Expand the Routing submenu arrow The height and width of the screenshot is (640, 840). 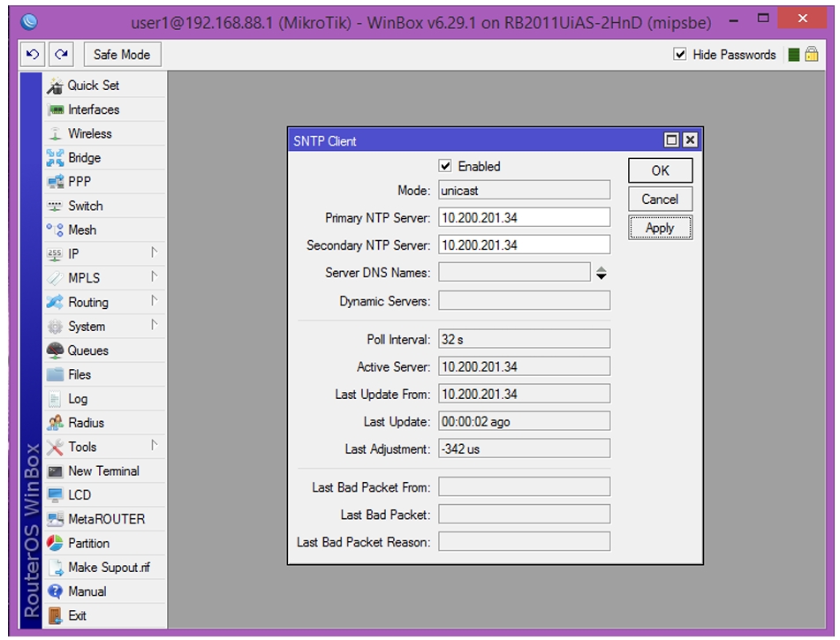coord(155,301)
